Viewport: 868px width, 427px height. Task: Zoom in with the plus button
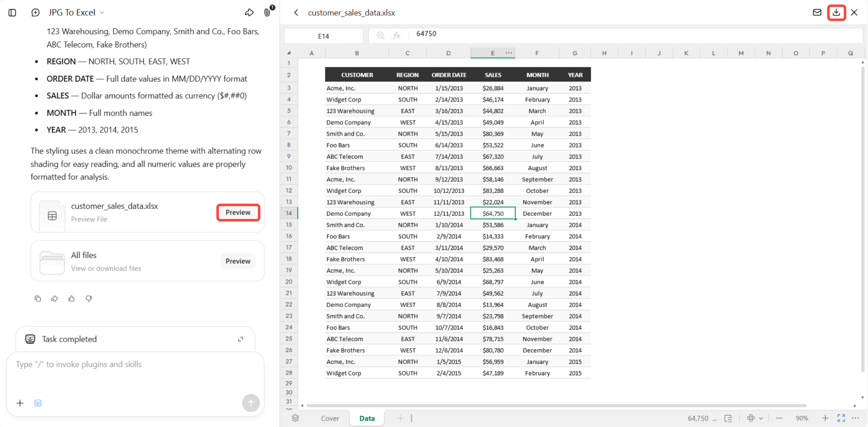pyautogui.click(x=825, y=418)
